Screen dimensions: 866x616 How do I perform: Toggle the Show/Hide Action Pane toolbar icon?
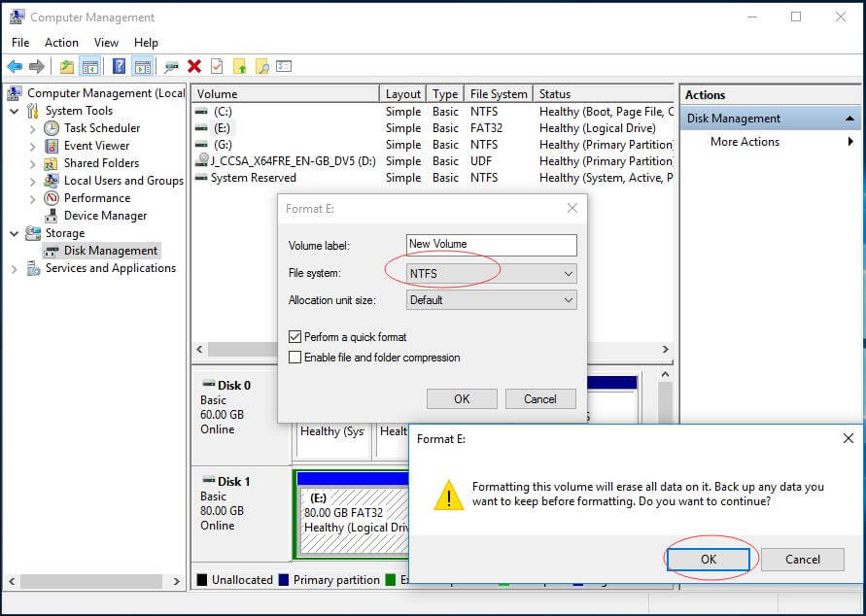pyautogui.click(x=143, y=67)
